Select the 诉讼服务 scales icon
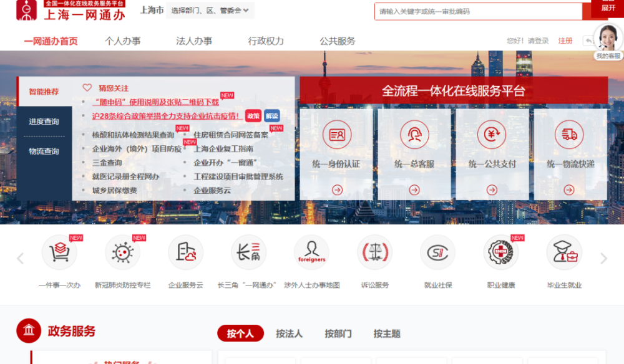Image resolution: width=624 pixels, height=364 pixels. pos(374,252)
